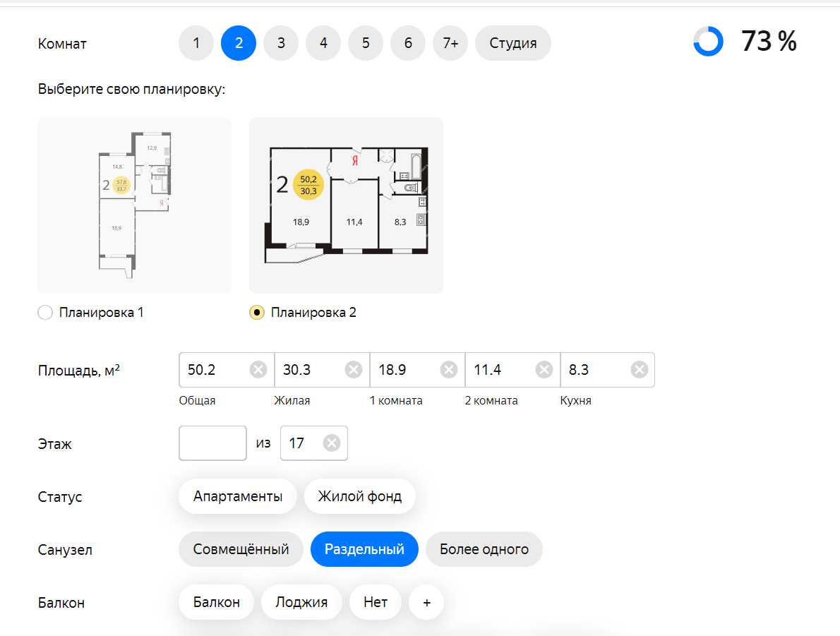Clear the second room area 11.4

(x=544, y=370)
